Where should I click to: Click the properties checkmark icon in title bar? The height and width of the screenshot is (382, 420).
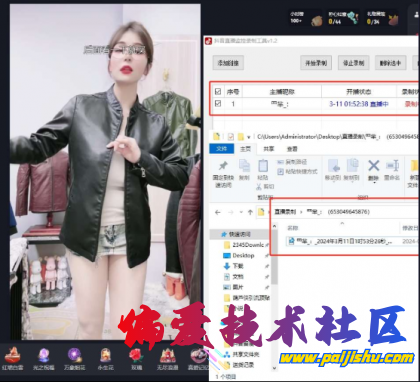pos(231,137)
